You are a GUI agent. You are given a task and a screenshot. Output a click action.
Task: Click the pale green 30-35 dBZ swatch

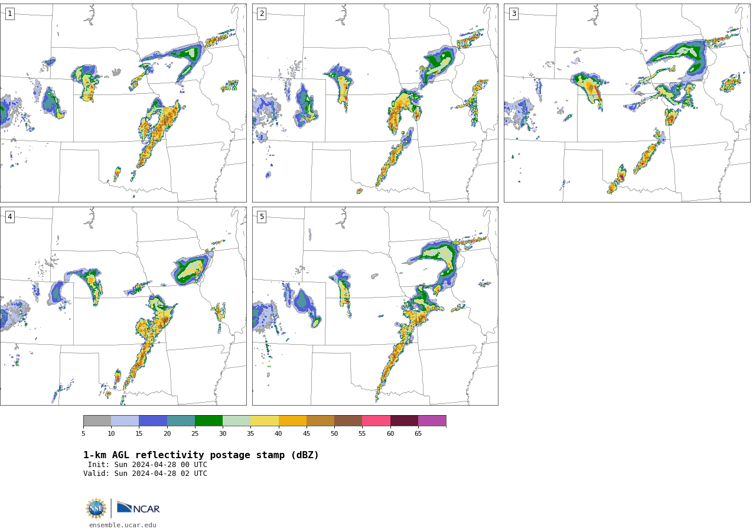237,421
